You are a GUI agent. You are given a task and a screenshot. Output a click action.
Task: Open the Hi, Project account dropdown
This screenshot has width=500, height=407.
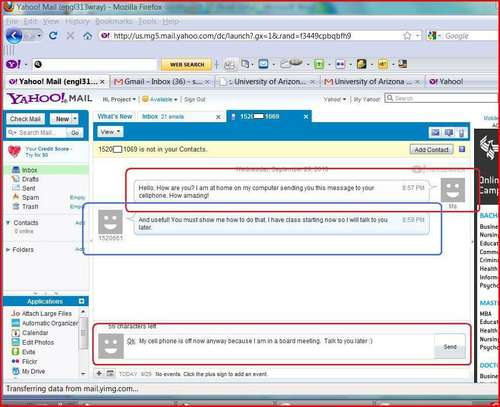coord(119,99)
